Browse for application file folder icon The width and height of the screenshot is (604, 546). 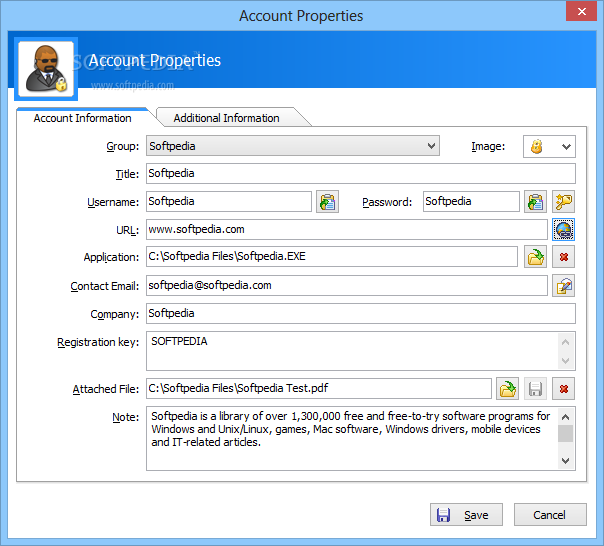535,257
